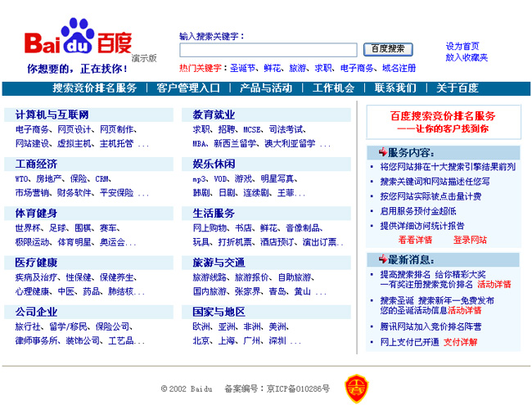Focus the search keyword input box
Screen dimensions: 532x405
(x=268, y=50)
